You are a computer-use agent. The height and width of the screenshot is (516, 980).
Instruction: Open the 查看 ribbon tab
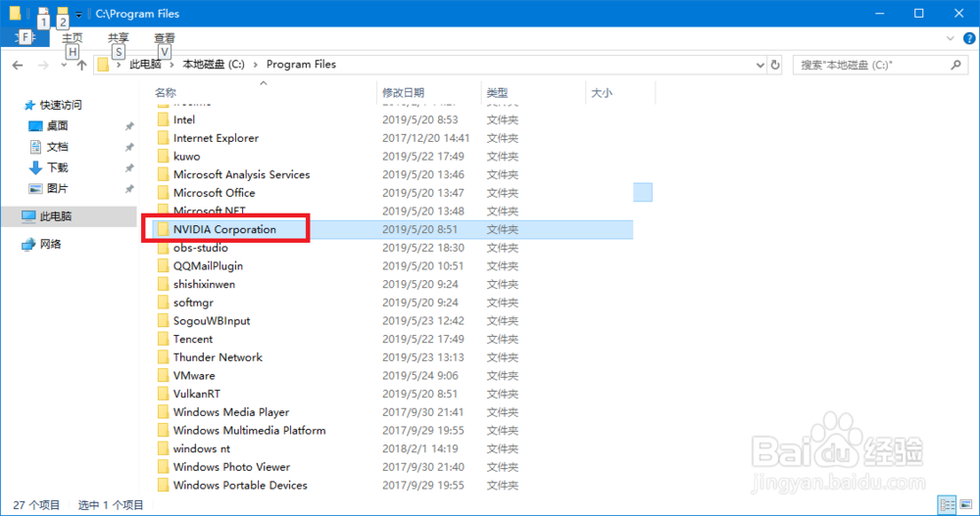pos(165,38)
